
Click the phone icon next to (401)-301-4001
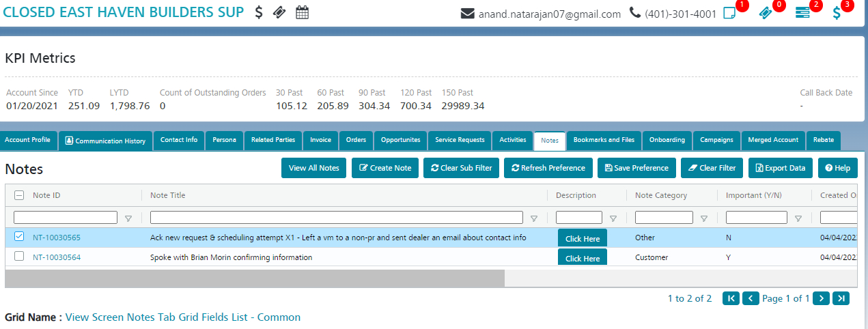[634, 13]
